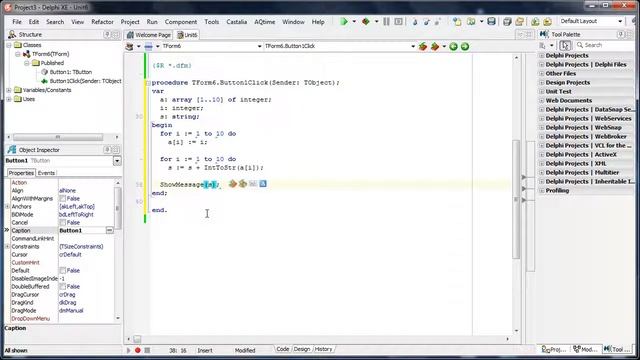This screenshot has width=640, height=360.
Task: Toggle the Default property checkbox
Action: pyautogui.click(x=62, y=271)
